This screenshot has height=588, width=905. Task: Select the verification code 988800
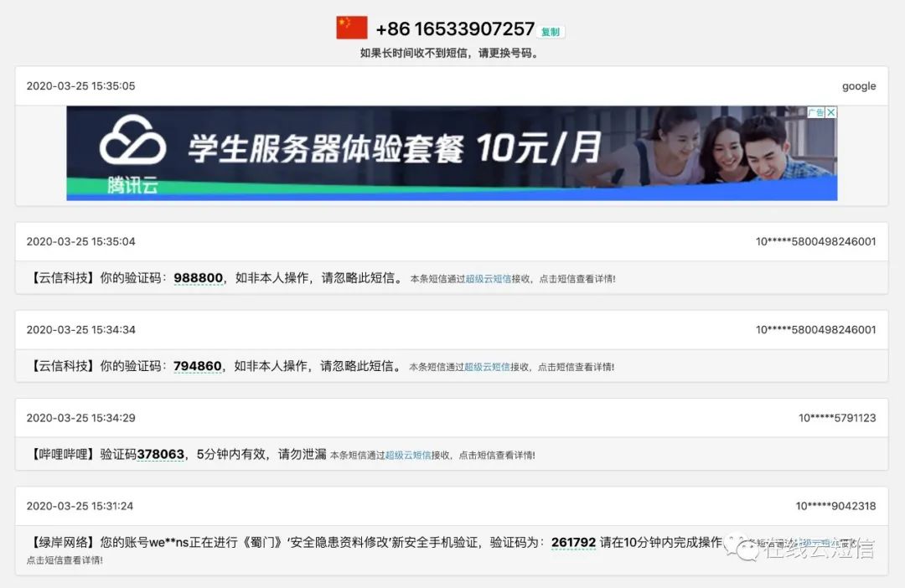point(198,277)
